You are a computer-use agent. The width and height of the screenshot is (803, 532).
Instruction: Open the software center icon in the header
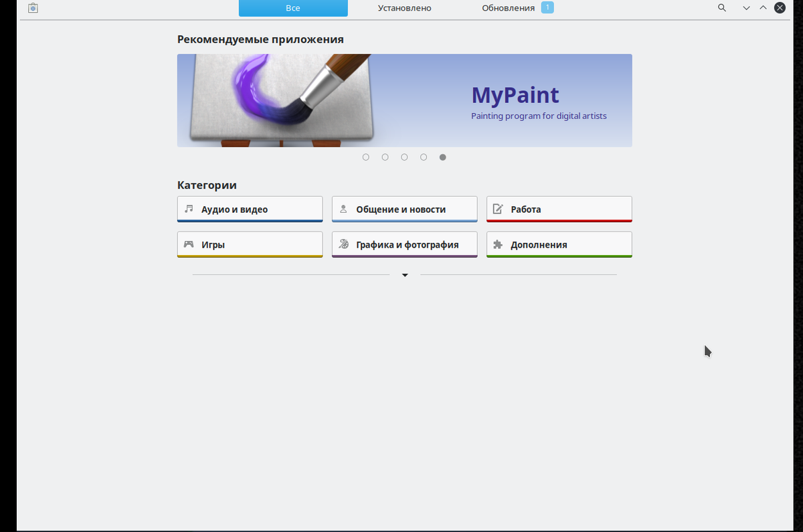pyautogui.click(x=33, y=8)
